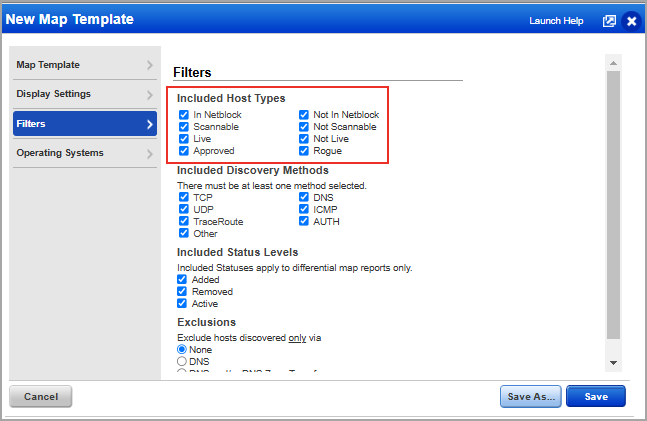647x421 pixels.
Task: Uncheck the Not Live checkbox
Action: (304, 138)
